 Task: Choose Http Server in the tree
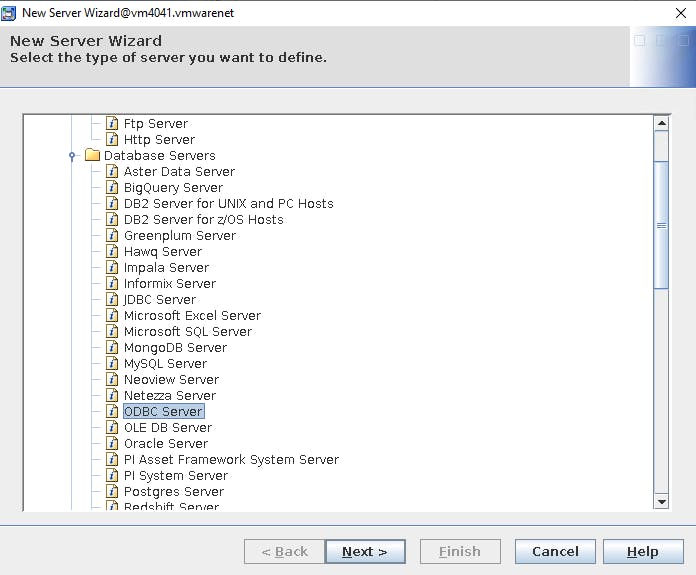[x=159, y=140]
